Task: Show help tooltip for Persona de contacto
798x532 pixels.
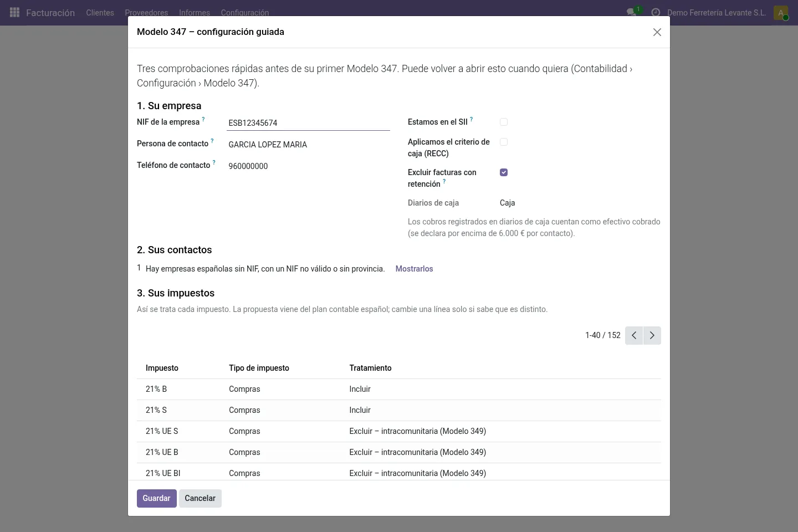Action: tap(212, 141)
